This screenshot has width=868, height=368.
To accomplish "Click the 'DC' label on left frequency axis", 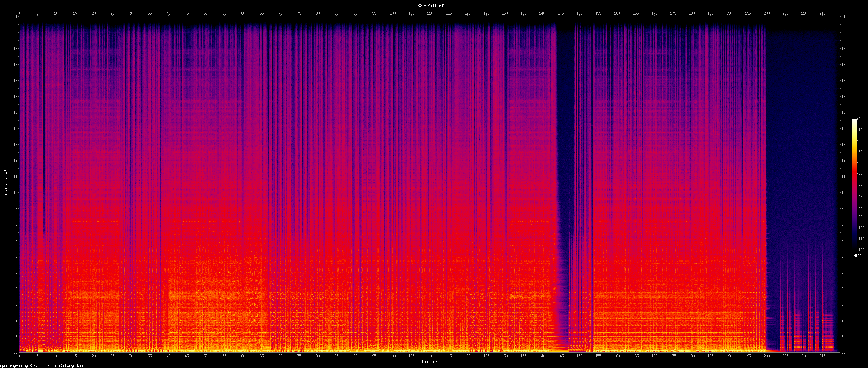I will click(x=15, y=352).
